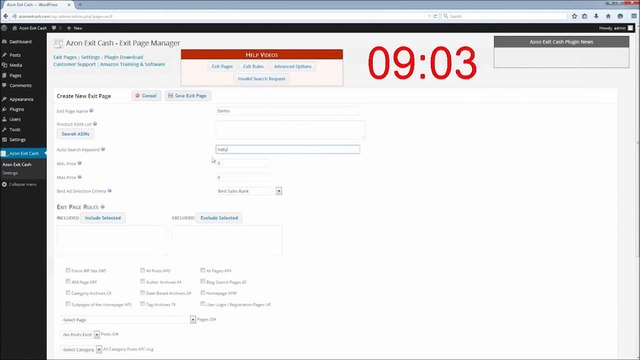The image size is (640, 360).
Task: Open the Plugin Download link
Action: [x=124, y=57]
